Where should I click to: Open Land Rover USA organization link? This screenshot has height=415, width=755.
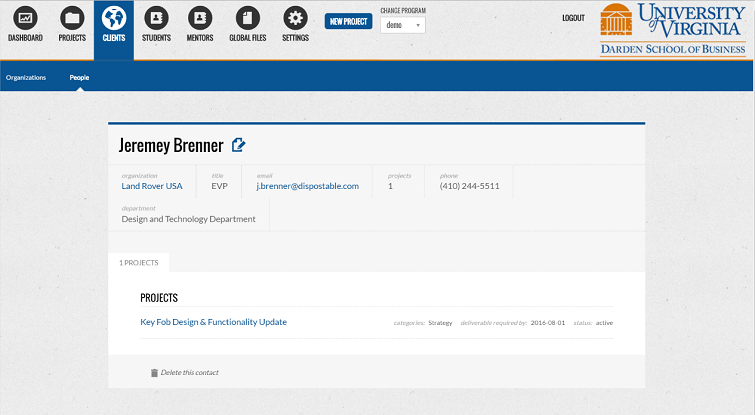152,186
